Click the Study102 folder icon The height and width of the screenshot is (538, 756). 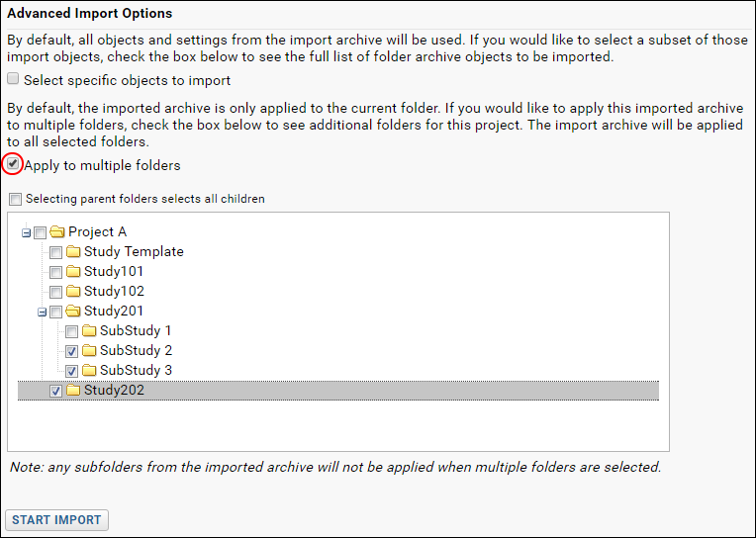pos(73,291)
